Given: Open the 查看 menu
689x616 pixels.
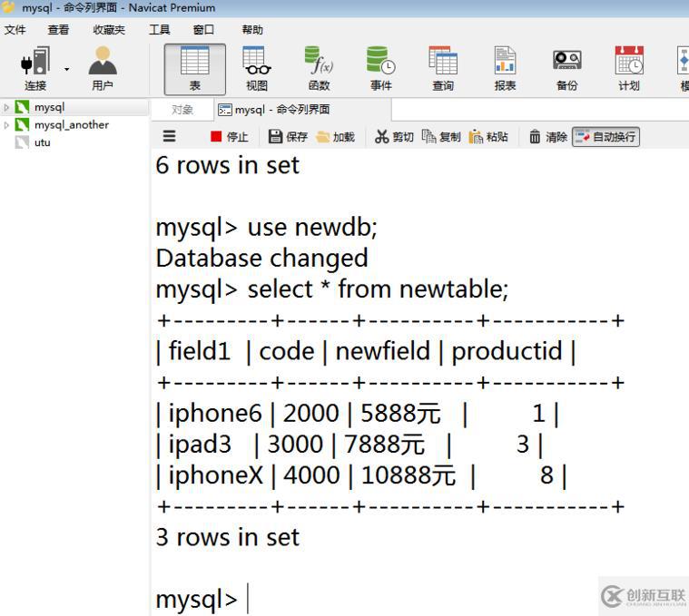Looking at the screenshot, I should tap(58, 30).
